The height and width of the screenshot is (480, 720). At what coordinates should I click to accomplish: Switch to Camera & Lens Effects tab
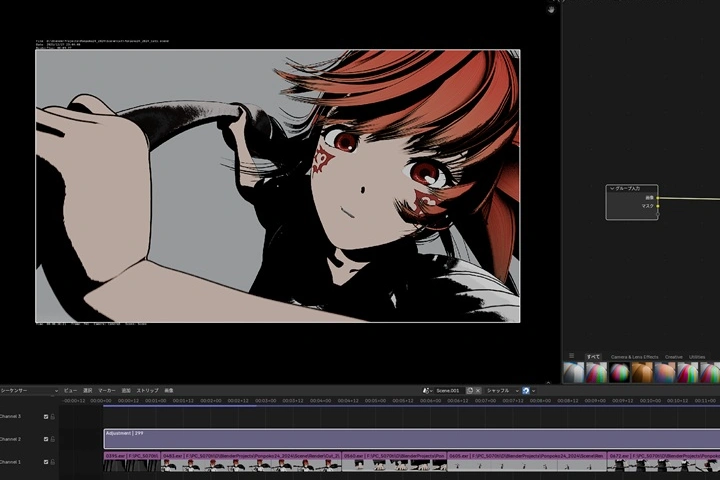click(634, 357)
